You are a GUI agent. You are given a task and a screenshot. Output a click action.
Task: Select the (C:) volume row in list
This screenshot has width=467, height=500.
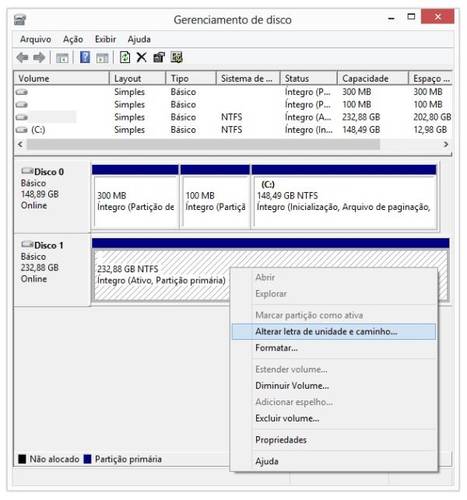click(x=233, y=130)
